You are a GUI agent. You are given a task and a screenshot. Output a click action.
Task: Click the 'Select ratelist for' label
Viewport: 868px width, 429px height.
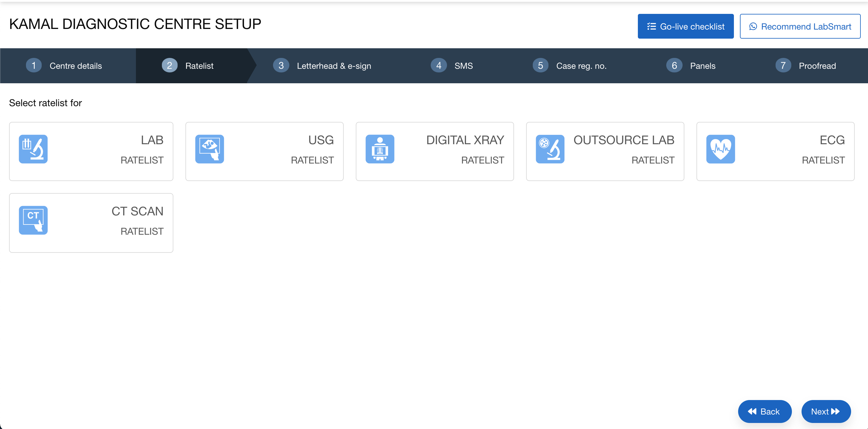46,103
